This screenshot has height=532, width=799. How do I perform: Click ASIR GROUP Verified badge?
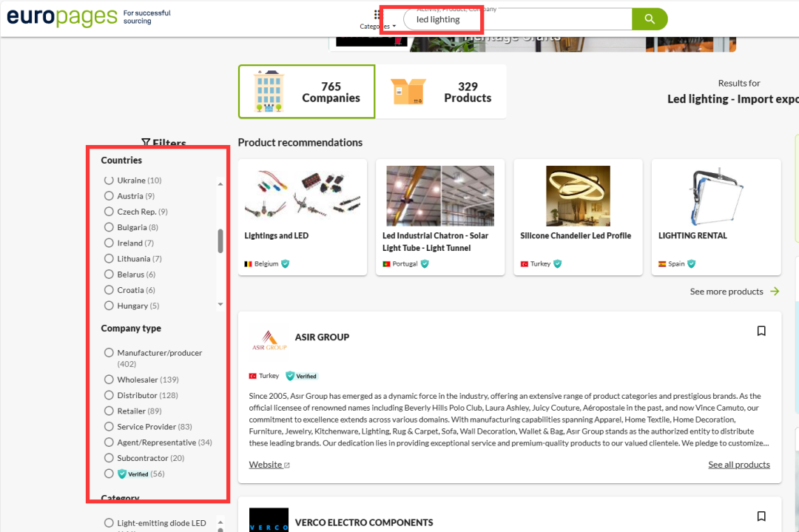coord(302,376)
